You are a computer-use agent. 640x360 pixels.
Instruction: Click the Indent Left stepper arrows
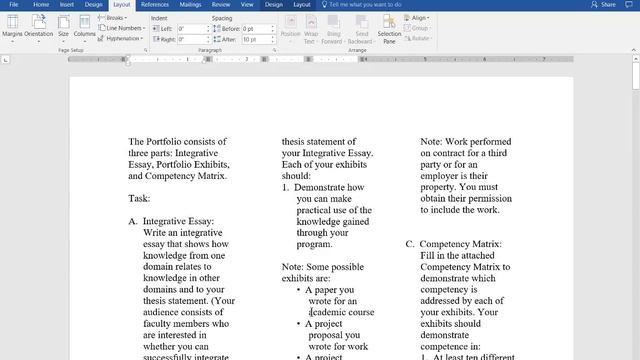coord(208,29)
